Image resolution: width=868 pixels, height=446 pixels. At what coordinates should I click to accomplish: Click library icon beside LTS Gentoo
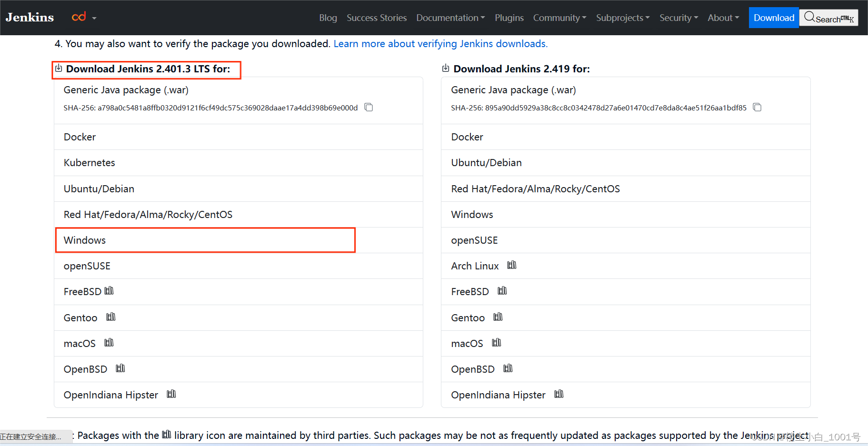pos(111,317)
